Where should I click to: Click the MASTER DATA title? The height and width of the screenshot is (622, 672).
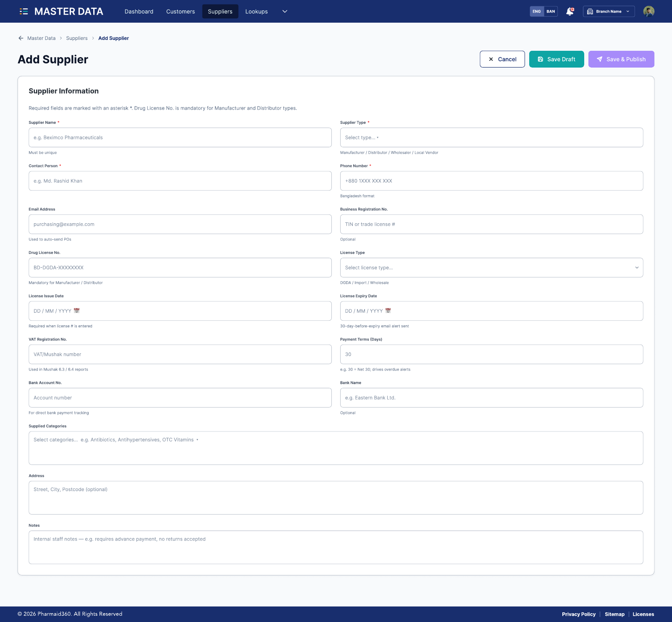69,11
